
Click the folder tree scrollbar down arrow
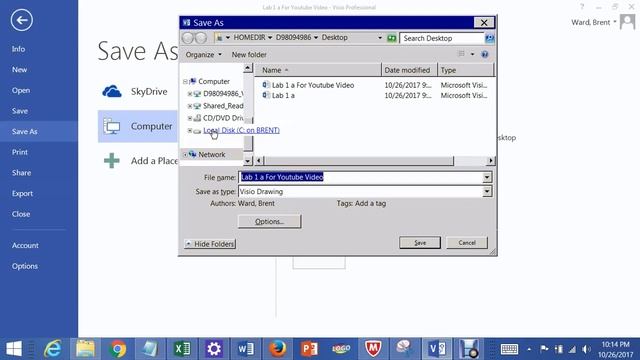coord(248,161)
